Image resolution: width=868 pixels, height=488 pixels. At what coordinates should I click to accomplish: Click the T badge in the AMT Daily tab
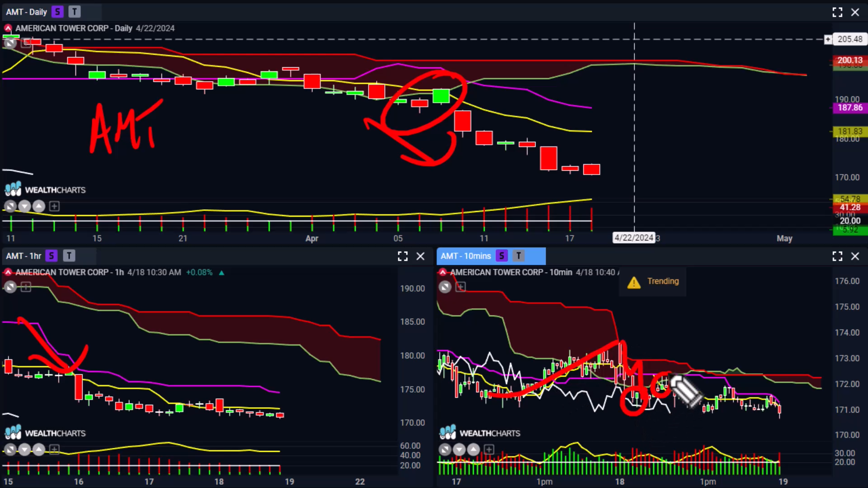(x=75, y=12)
